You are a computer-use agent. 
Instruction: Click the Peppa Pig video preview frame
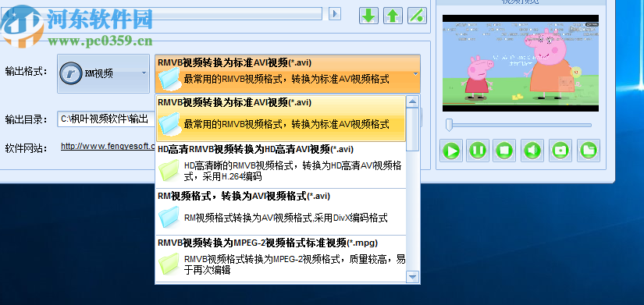[521, 63]
